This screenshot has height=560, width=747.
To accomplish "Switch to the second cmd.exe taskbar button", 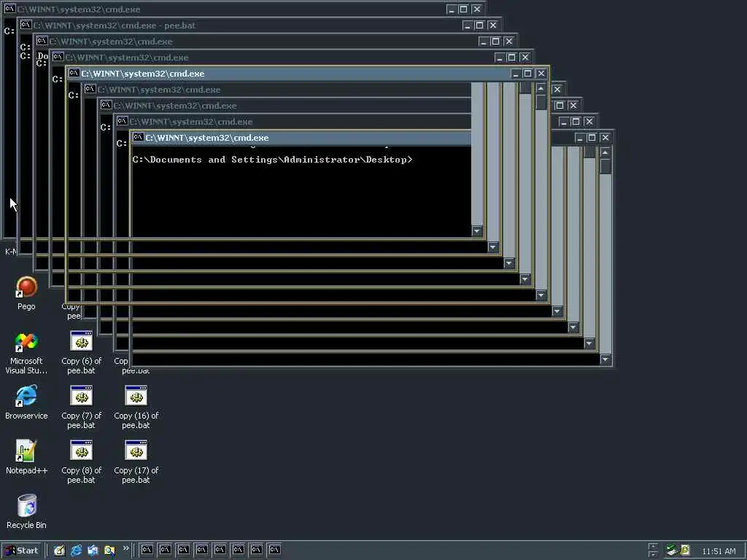I will (165, 550).
